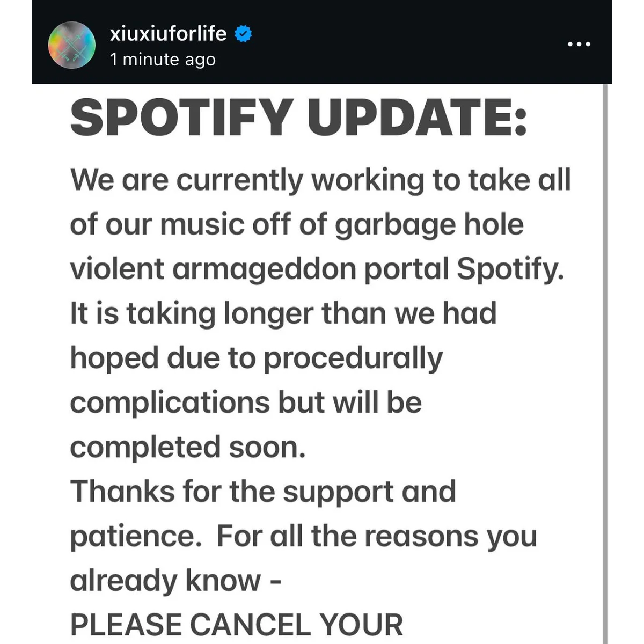Click the line "already know -"
The width and height of the screenshot is (644, 644).
[x=176, y=580]
